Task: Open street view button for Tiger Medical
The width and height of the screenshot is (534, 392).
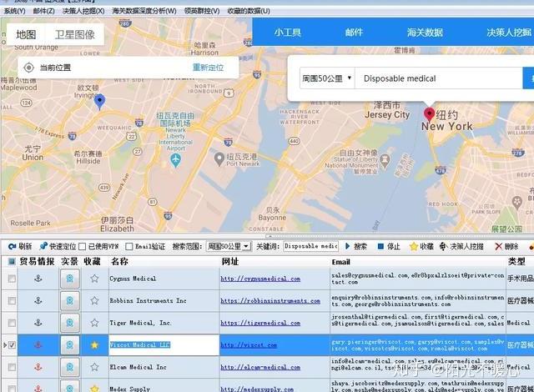Action: pos(70,323)
